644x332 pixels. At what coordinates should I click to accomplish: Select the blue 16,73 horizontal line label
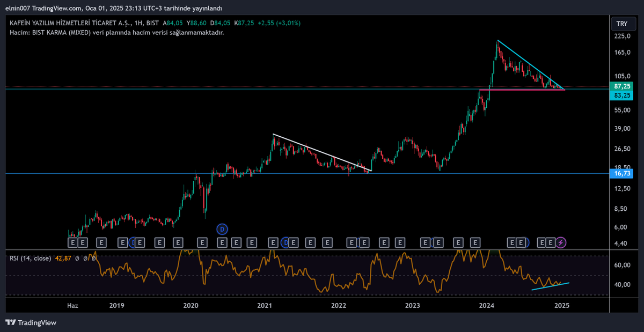click(622, 173)
